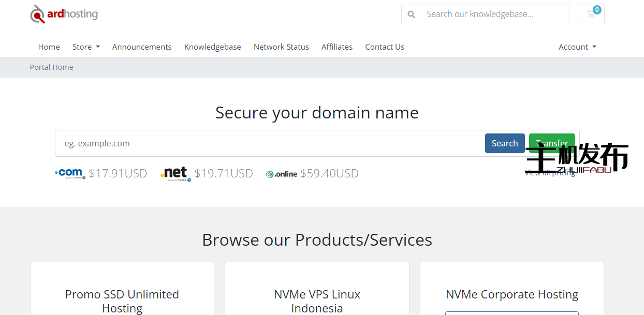Select the .net domain pricing icon
644x315 pixels.
(174, 173)
